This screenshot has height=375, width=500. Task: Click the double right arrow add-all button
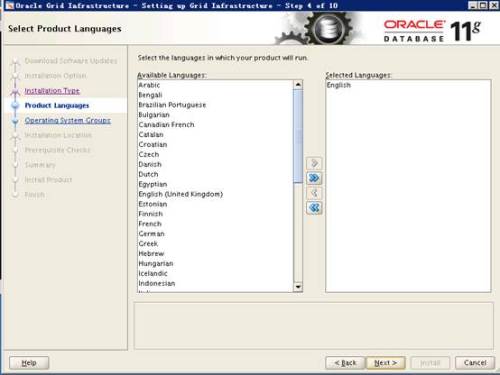pyautogui.click(x=314, y=178)
